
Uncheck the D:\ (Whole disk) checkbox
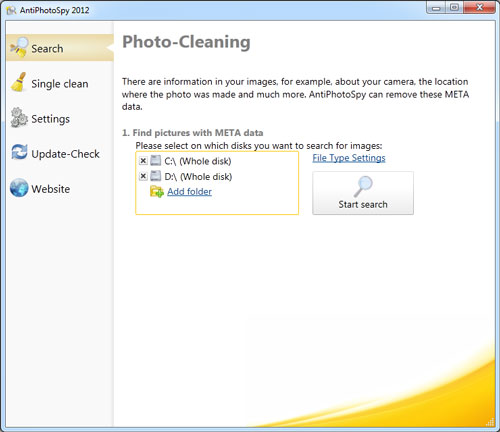coord(143,176)
